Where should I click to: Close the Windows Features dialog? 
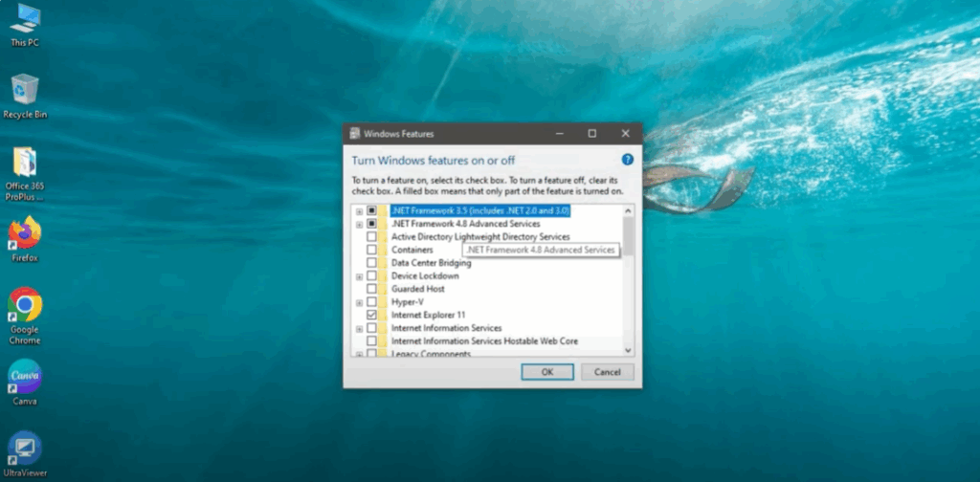(625, 134)
